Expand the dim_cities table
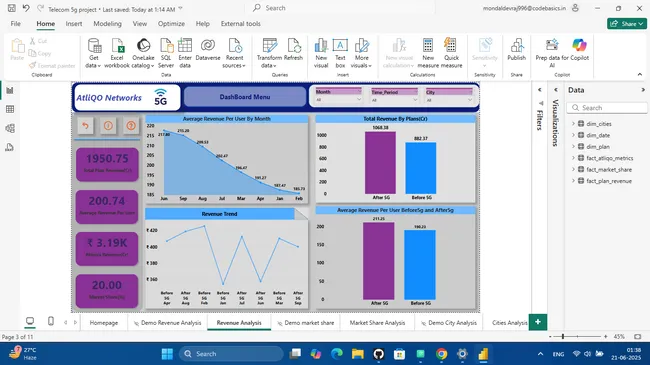 coord(573,124)
